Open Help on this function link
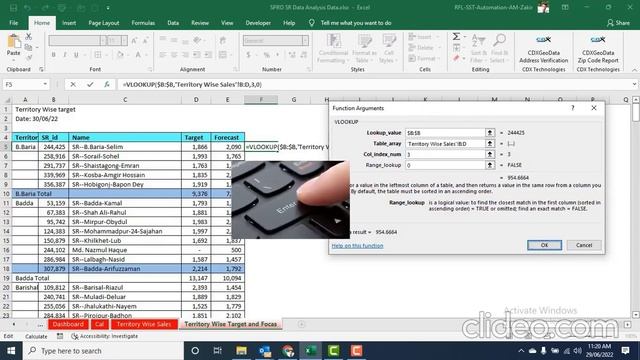Screen dimensions: 640x360 click(357, 246)
